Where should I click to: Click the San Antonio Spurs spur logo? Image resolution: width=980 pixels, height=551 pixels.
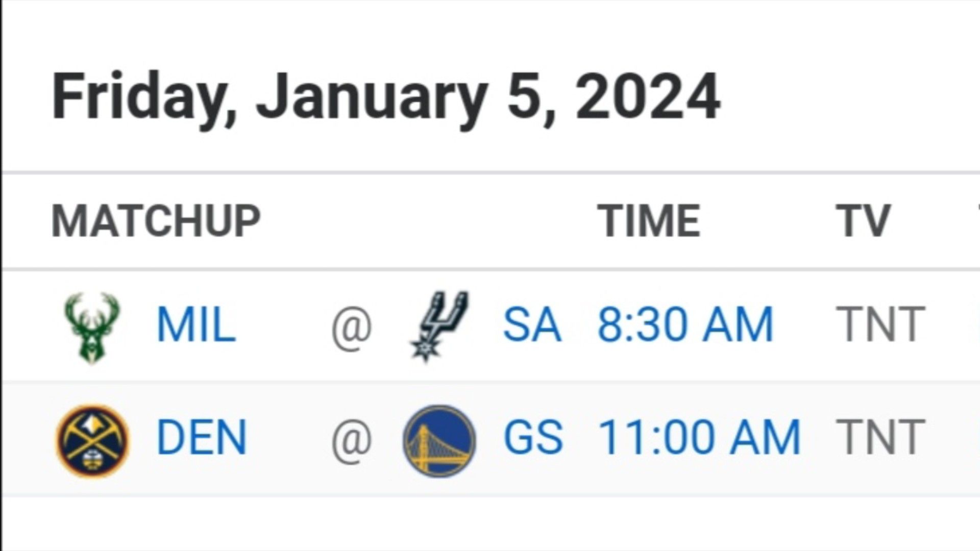(439, 326)
